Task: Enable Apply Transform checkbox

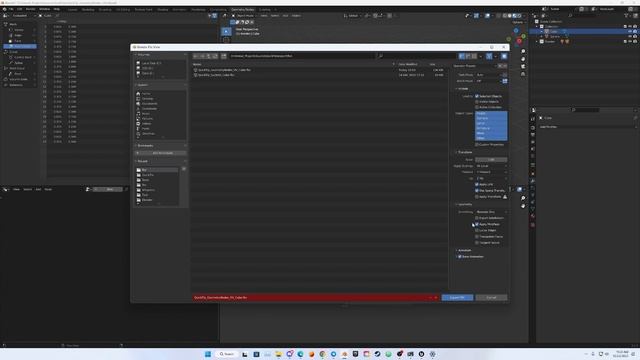Action: coord(477,197)
